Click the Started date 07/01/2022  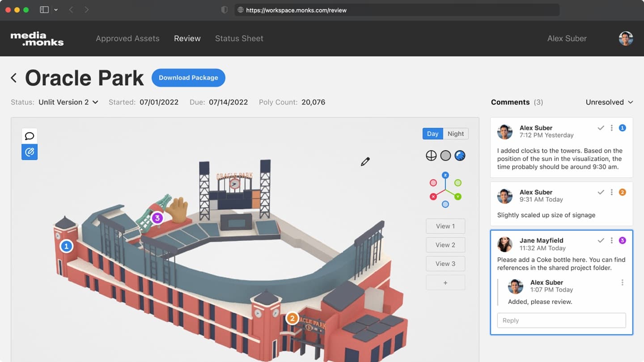tap(159, 102)
